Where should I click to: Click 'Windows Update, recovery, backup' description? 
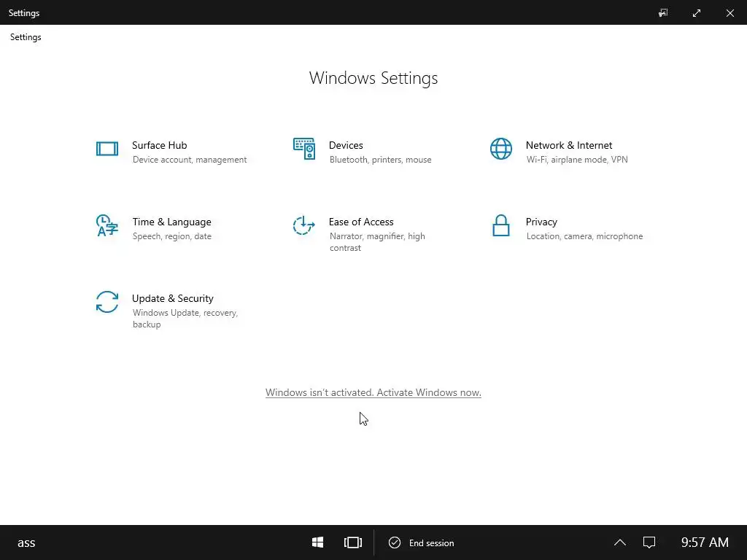[185, 319]
